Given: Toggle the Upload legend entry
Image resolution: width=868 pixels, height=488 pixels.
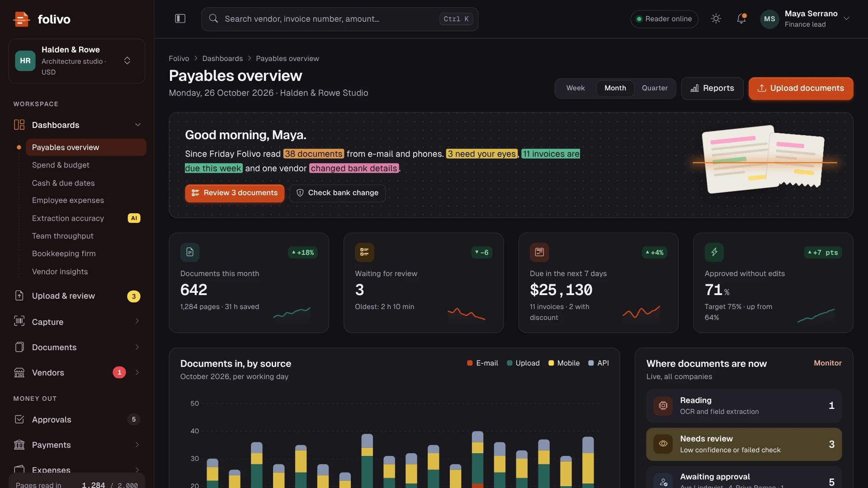Looking at the screenshot, I should 523,363.
